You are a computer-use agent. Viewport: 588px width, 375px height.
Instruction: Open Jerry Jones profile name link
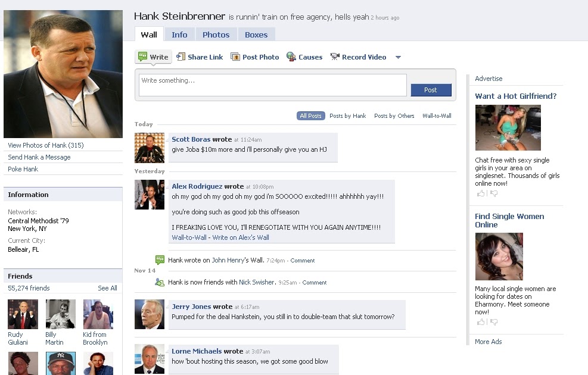point(191,307)
